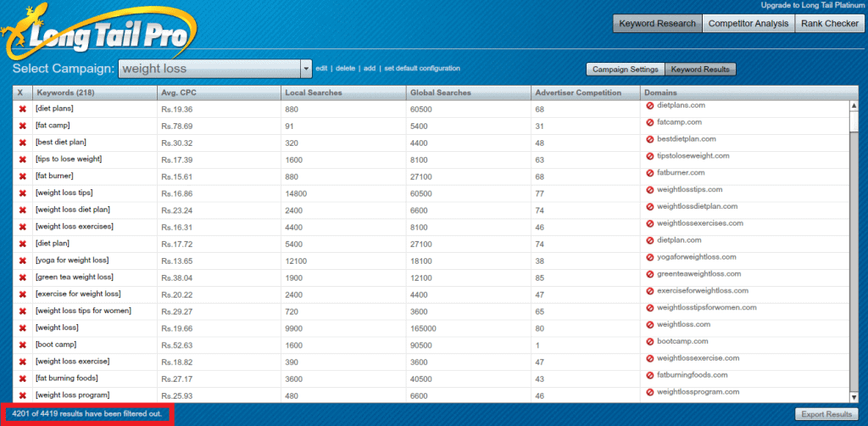Remove [best diet plan] keyword via X icon
This screenshot has height=426, width=868.
pyautogui.click(x=23, y=143)
